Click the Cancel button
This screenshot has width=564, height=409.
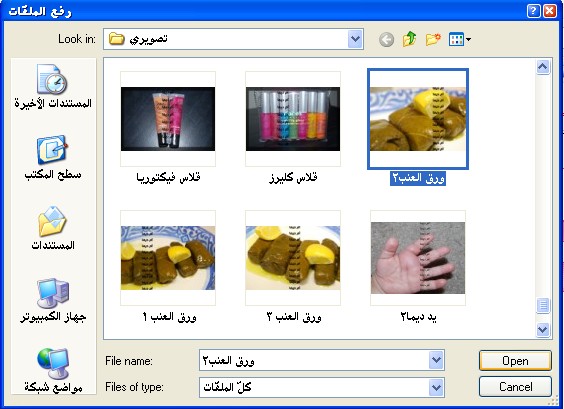click(515, 387)
